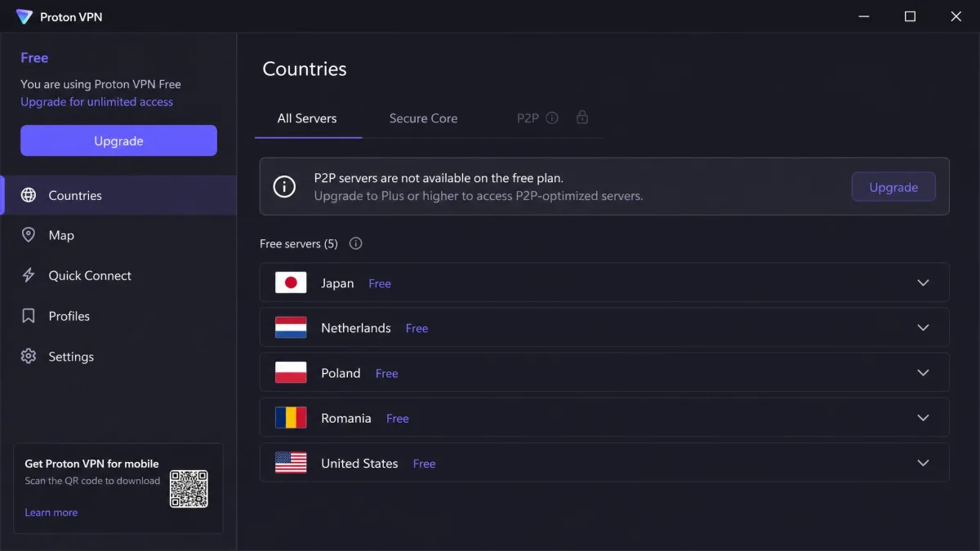980x551 pixels.
Task: Expand the United States server list chevron
Action: [x=923, y=463]
